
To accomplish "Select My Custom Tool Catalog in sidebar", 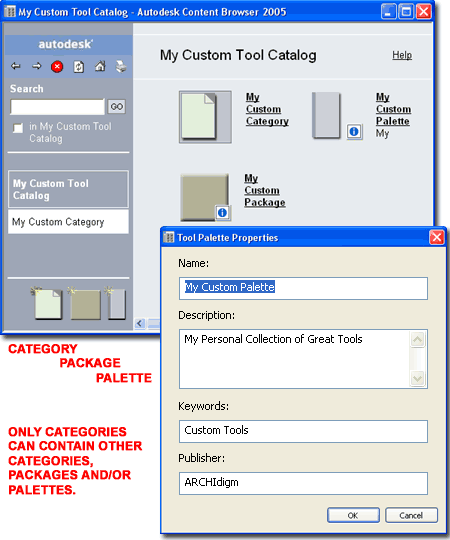I will tap(69, 189).
